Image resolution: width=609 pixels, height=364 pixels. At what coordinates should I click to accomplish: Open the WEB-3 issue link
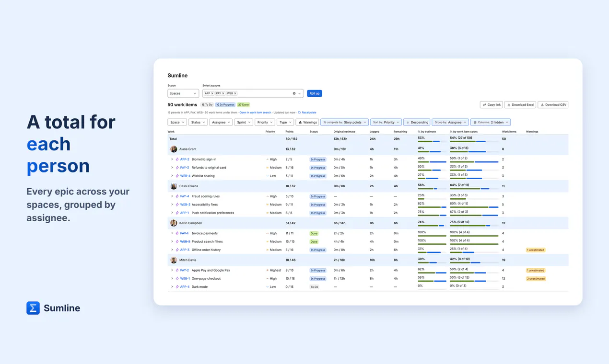coord(185,205)
